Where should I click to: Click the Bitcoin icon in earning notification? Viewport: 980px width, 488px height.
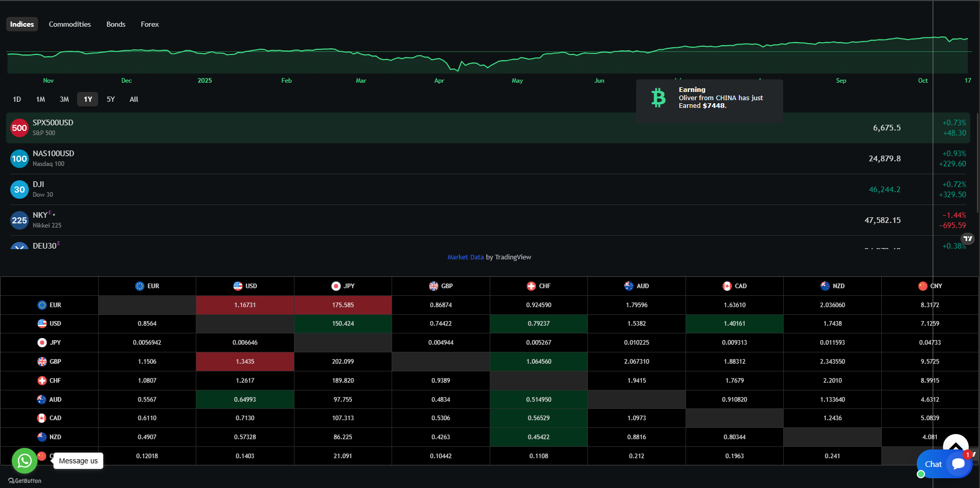point(658,98)
